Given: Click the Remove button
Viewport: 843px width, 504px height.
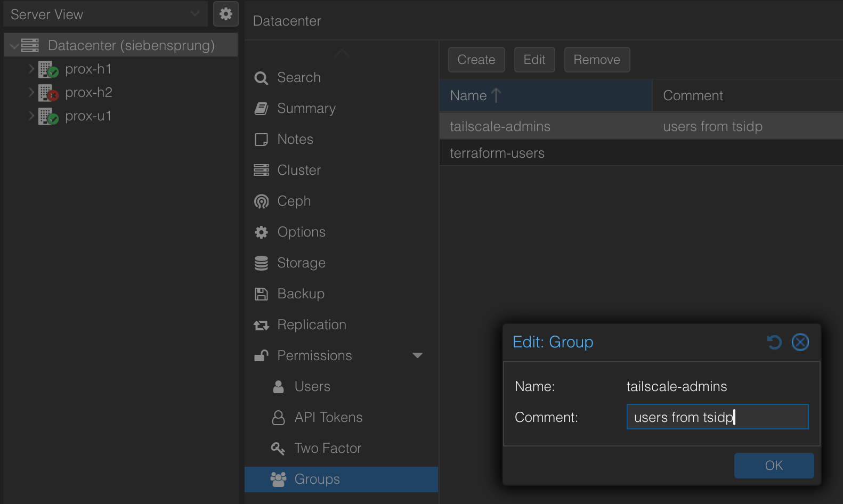Looking at the screenshot, I should pos(597,60).
